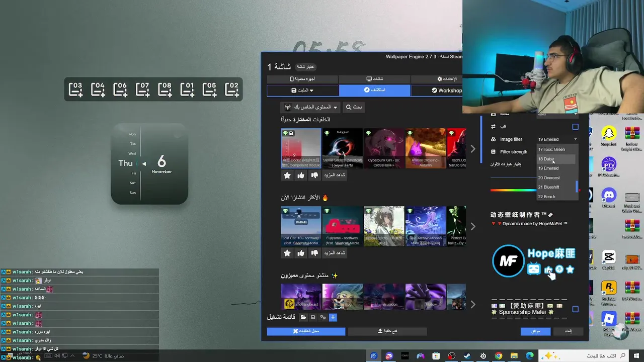Click شاهد المزيد under trending wallpapers

335,253
